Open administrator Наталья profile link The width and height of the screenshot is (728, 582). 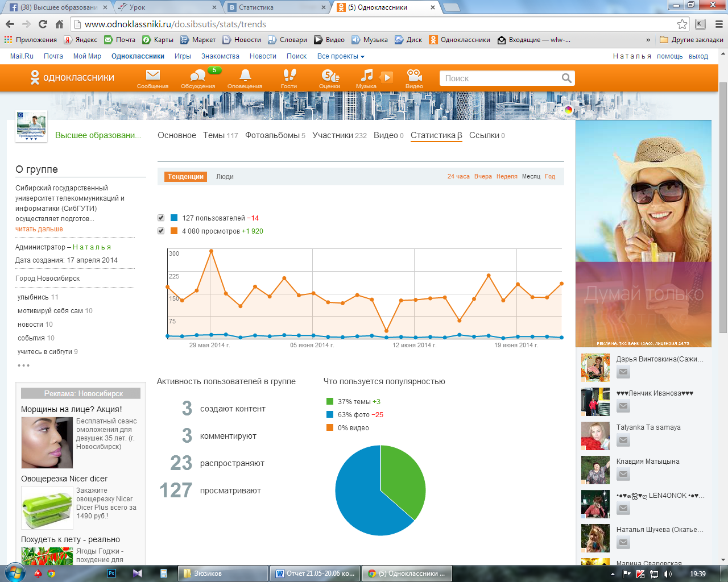coord(92,247)
